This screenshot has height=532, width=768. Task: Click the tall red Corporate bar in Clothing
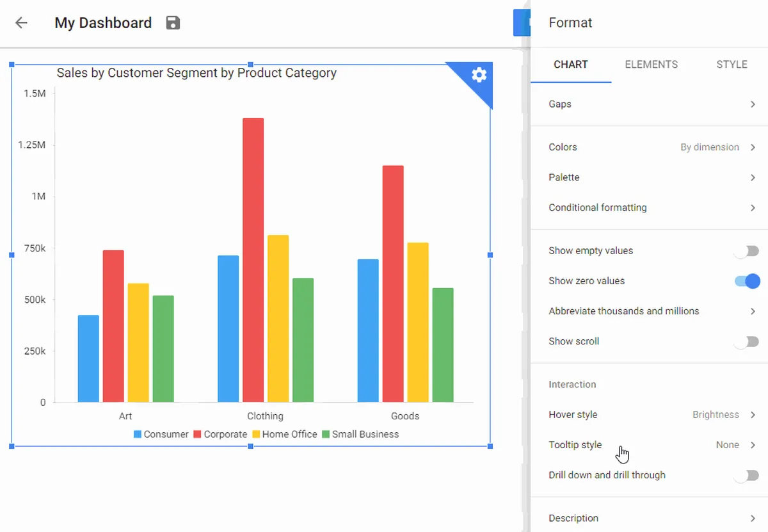point(253,260)
